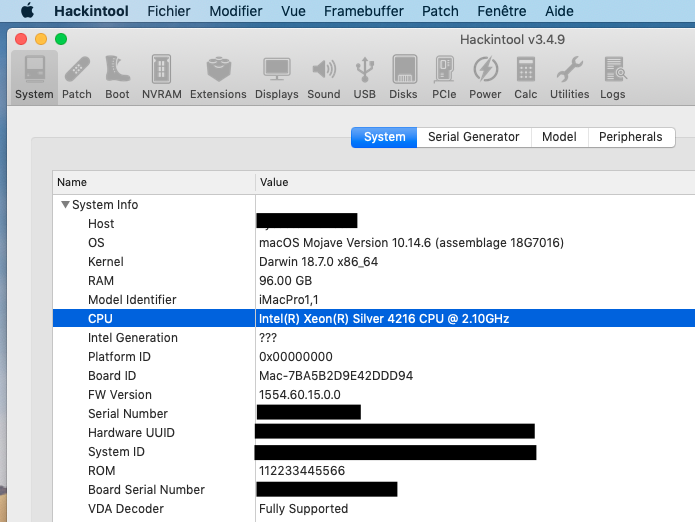The height and width of the screenshot is (522, 695).
Task: Click the Mac-7BA5B2D9E42DDD94 value
Action: pos(336,376)
